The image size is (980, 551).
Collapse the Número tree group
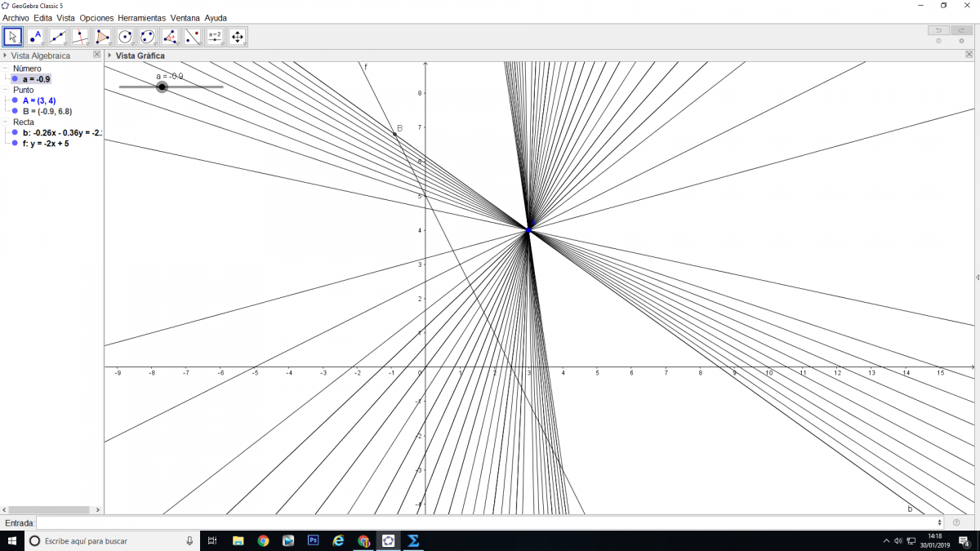pos(6,69)
